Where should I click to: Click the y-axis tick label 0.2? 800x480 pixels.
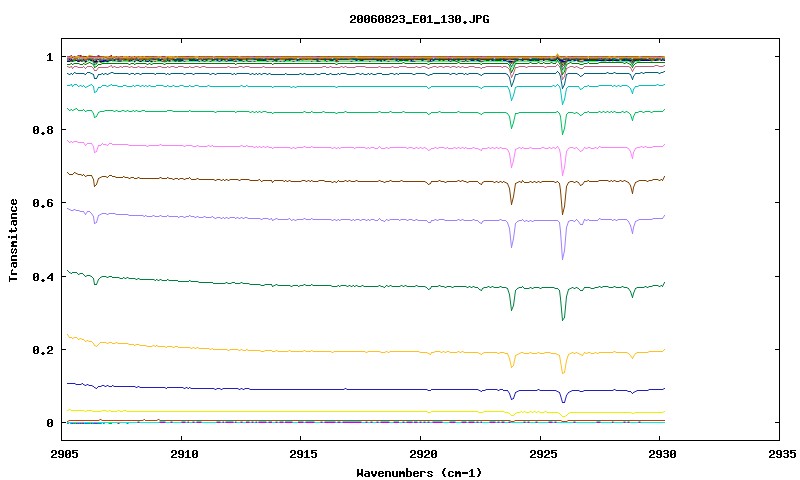[x=43, y=350]
